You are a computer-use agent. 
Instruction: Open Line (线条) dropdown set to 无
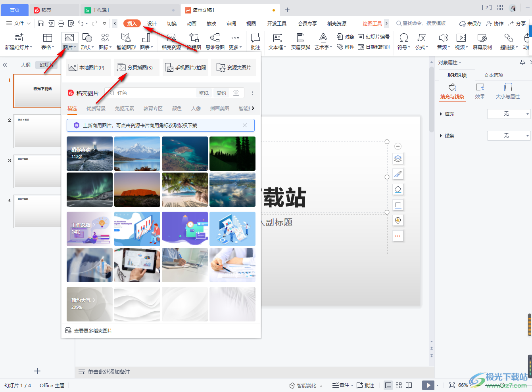coord(509,136)
